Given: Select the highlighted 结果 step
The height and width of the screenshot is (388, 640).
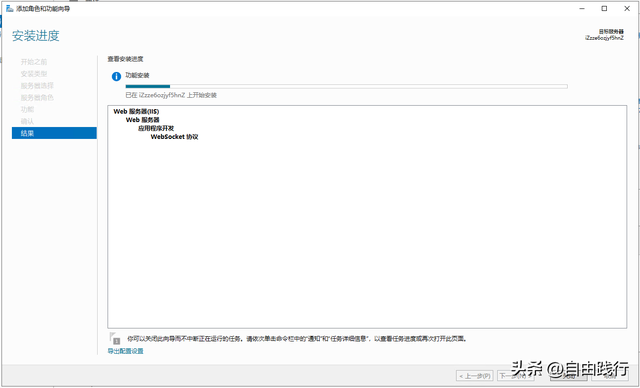Looking at the screenshot, I should coord(54,133).
